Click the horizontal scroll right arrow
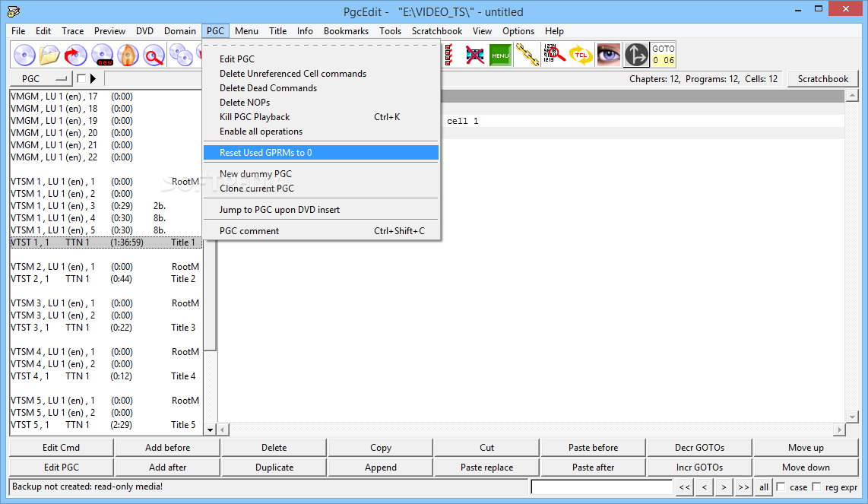This screenshot has height=504, width=868. [x=840, y=430]
